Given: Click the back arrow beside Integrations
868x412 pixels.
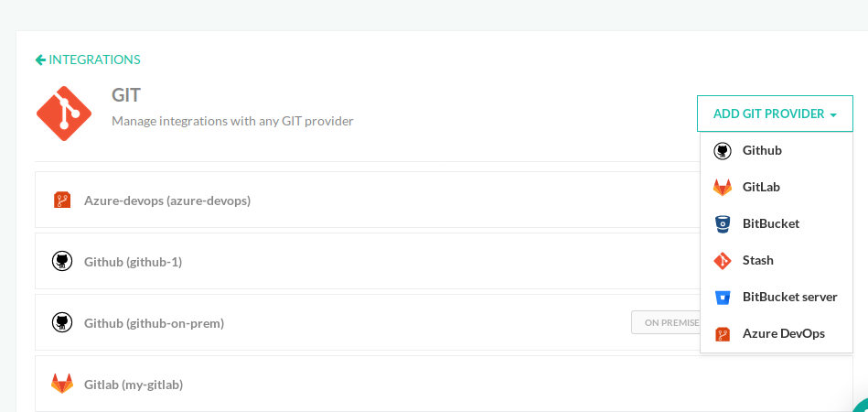Looking at the screenshot, I should [x=40, y=60].
